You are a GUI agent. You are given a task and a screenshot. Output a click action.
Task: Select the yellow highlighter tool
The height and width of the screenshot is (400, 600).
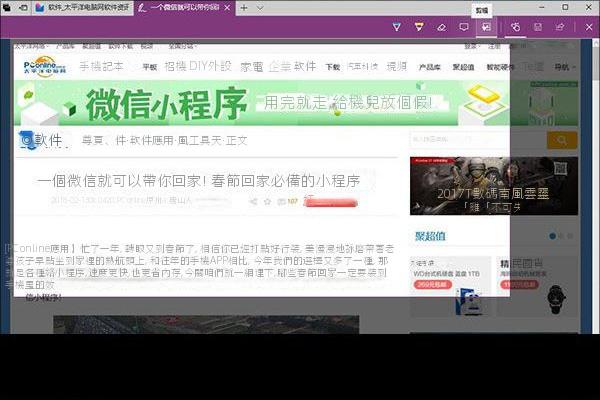point(419,27)
